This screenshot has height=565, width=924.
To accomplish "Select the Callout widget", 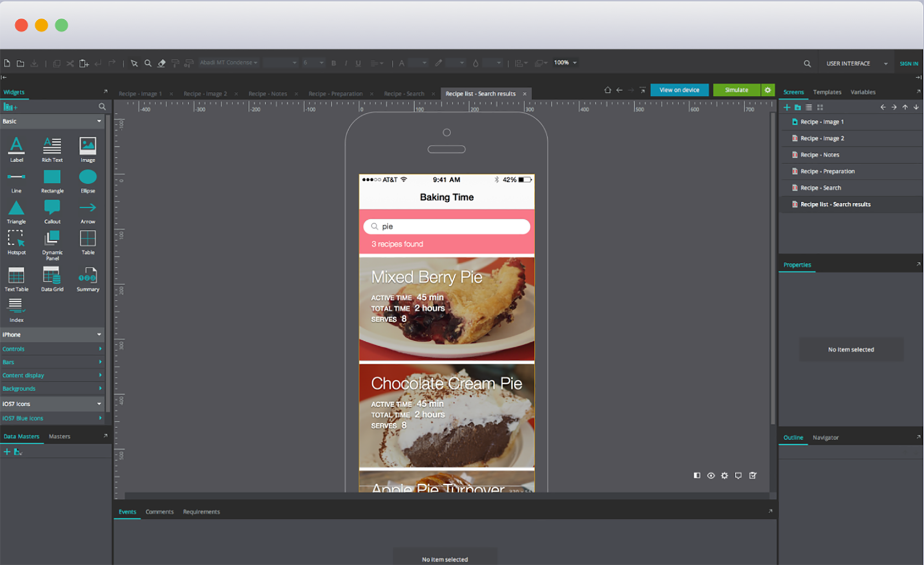I will tap(52, 213).
